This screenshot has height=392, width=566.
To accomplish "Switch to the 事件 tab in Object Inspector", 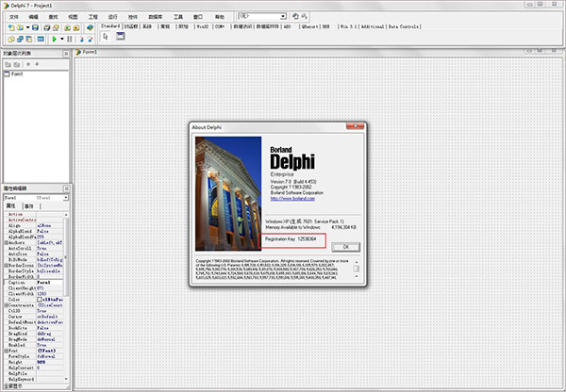I will (28, 204).
